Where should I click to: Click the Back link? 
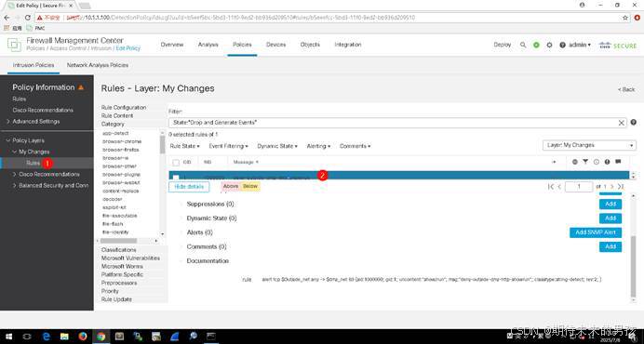626,89
